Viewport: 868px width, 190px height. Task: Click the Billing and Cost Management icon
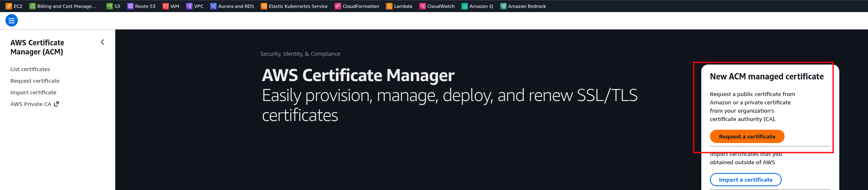32,6
